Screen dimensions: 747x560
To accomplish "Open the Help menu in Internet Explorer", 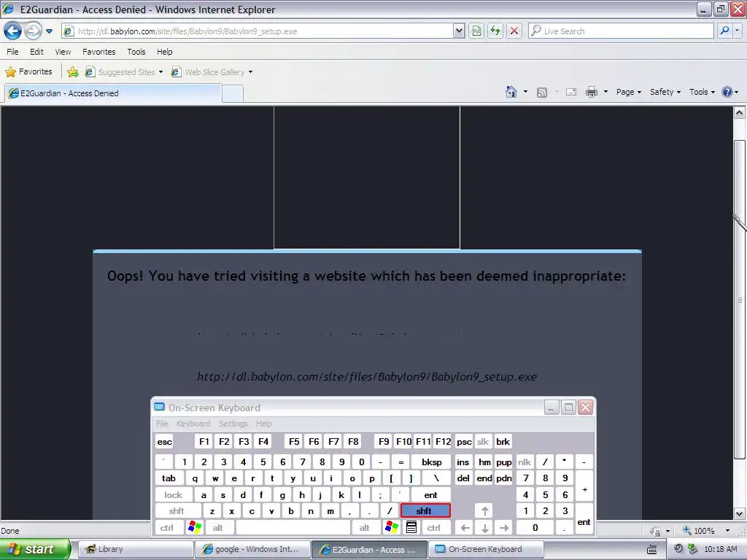I will pyautogui.click(x=165, y=52).
